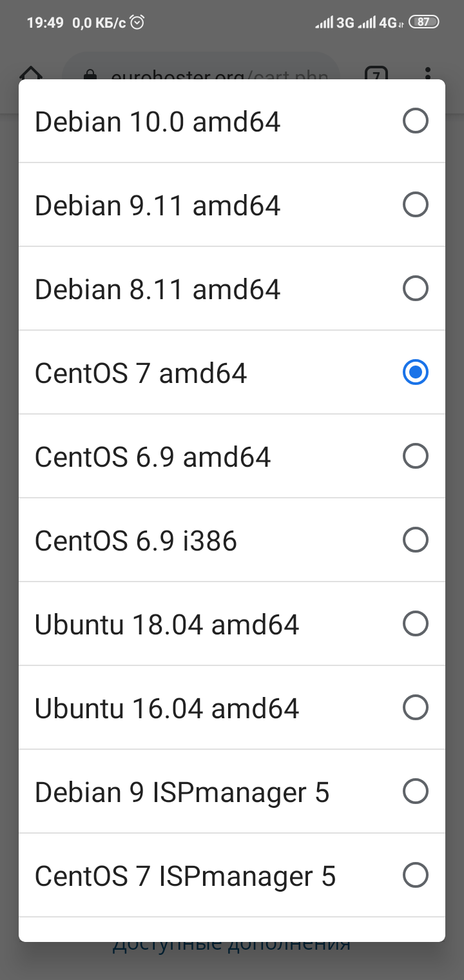Image resolution: width=464 pixels, height=980 pixels.
Task: Select CentOS 7 ISPmanager 5 entry
Action: [x=186, y=876]
